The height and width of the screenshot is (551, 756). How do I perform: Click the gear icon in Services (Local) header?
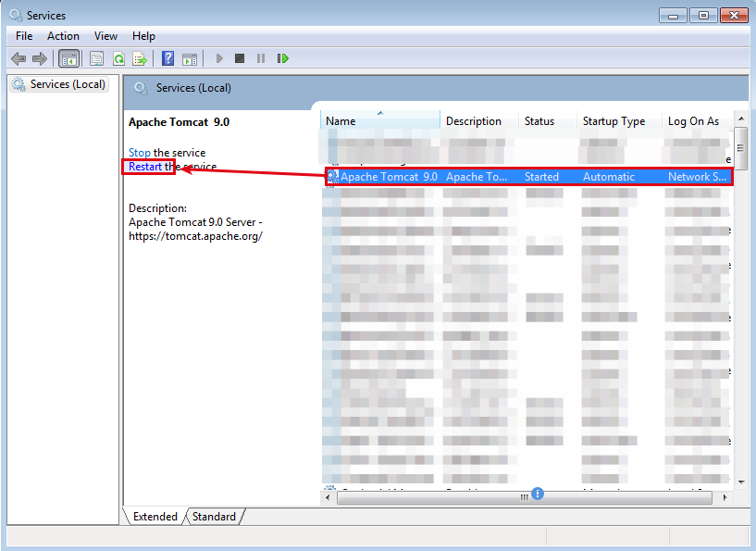coord(141,88)
